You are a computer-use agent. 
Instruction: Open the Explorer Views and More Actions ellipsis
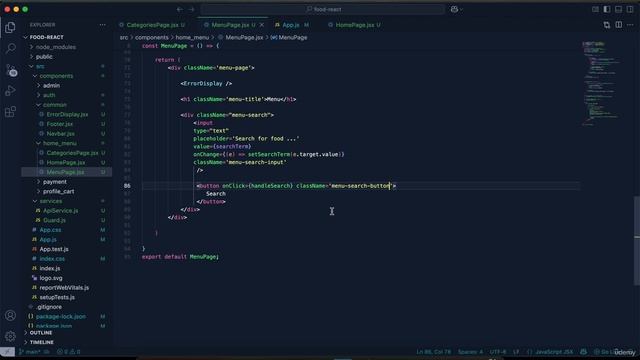[x=102, y=25]
